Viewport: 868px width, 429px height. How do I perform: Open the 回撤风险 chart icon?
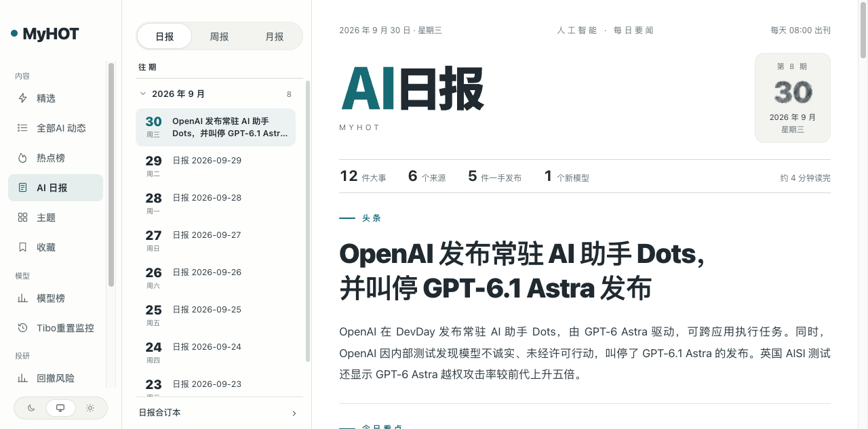[x=22, y=378]
